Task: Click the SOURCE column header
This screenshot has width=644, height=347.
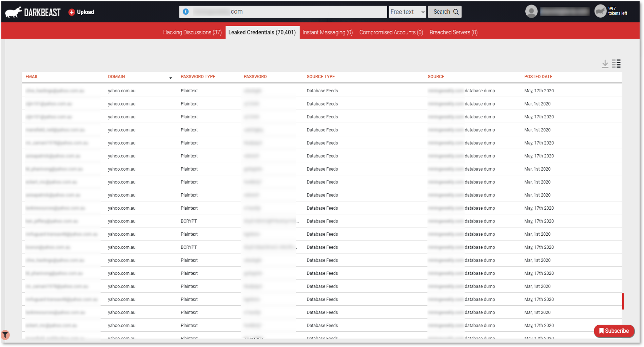Action: (436, 77)
